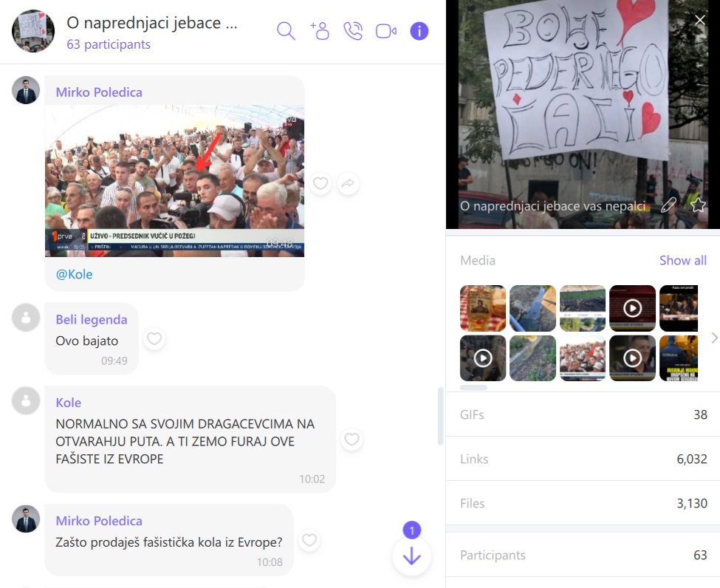Start a video call
Viewport: 720px width, 588px height.
pos(386,31)
